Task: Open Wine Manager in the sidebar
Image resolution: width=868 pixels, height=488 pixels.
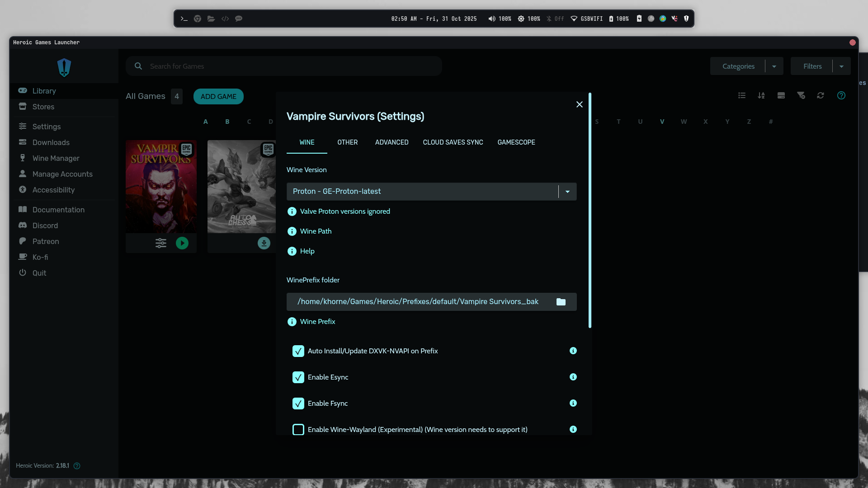Action: coord(56,158)
